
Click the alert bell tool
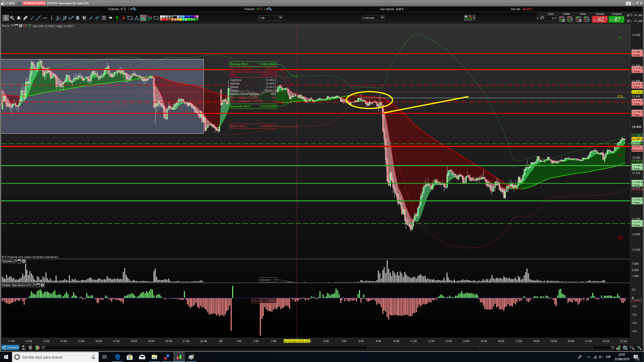click(19, 18)
